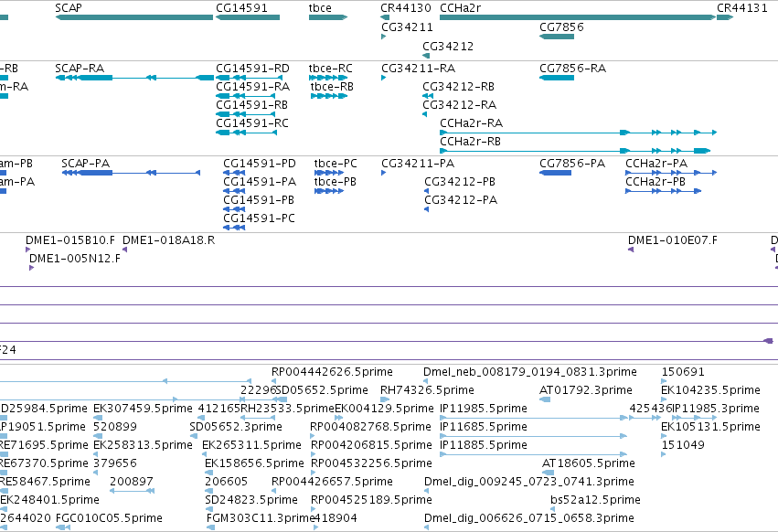
Task: Click transcript CG14591-RD label
Action: (x=252, y=69)
